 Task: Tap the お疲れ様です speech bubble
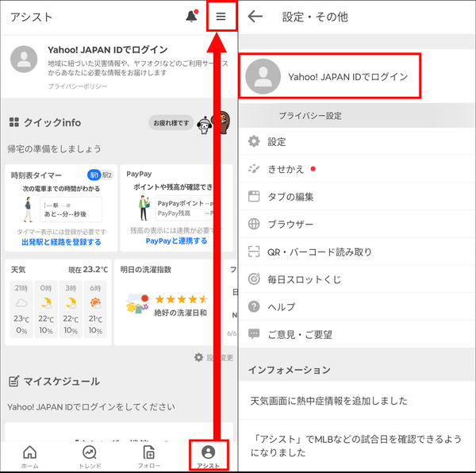[x=171, y=123]
